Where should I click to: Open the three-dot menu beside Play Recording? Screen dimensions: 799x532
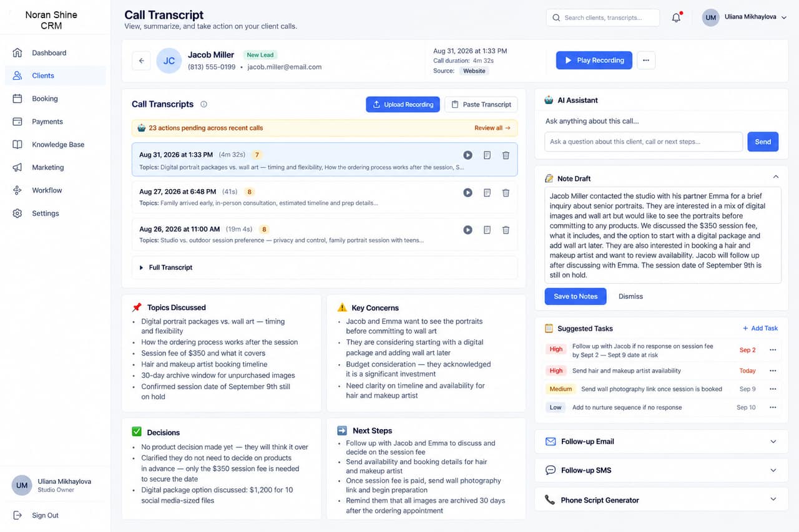pos(645,60)
